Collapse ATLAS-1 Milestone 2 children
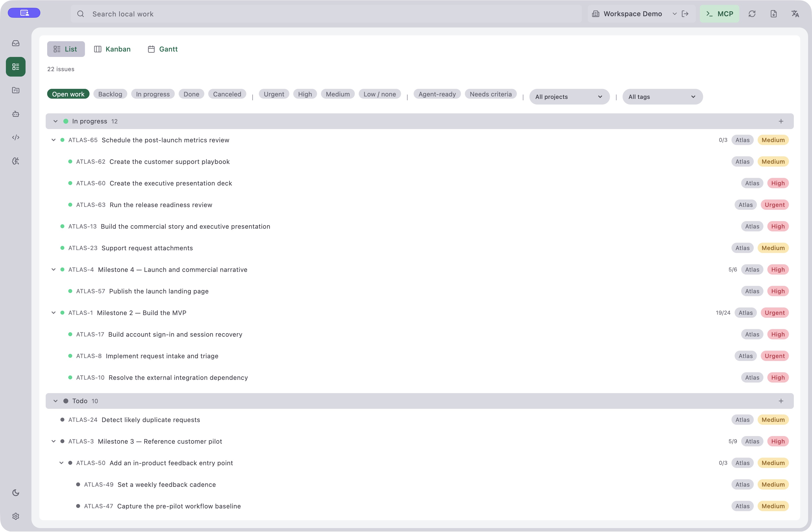Viewport: 812px width, 532px height. pos(54,313)
